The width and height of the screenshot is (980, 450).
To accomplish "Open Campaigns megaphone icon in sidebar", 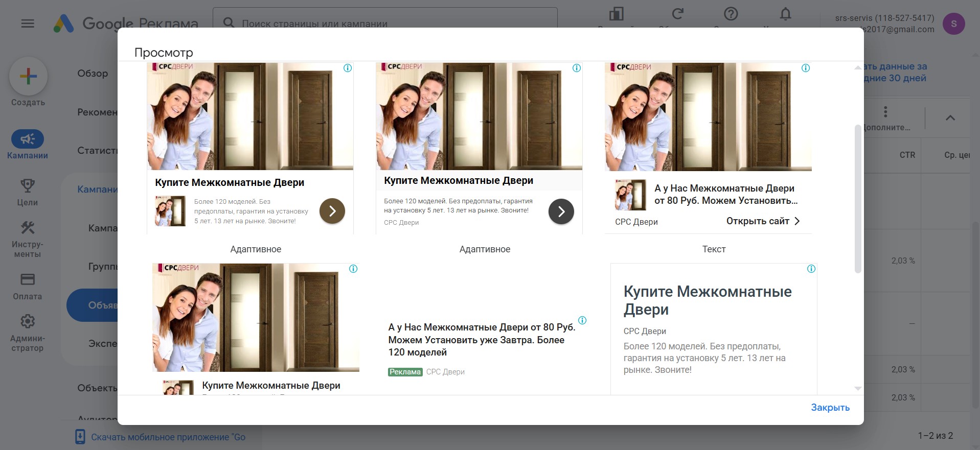I will pos(28,139).
